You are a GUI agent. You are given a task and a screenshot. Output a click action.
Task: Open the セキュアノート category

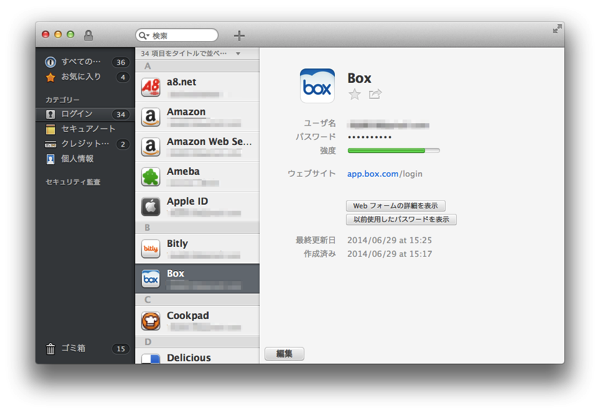coord(85,129)
